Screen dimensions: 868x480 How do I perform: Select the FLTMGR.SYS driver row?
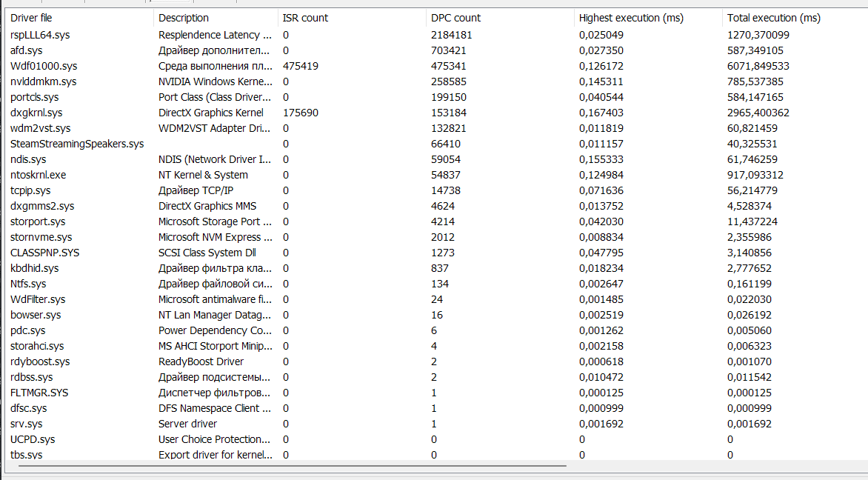[437, 393]
